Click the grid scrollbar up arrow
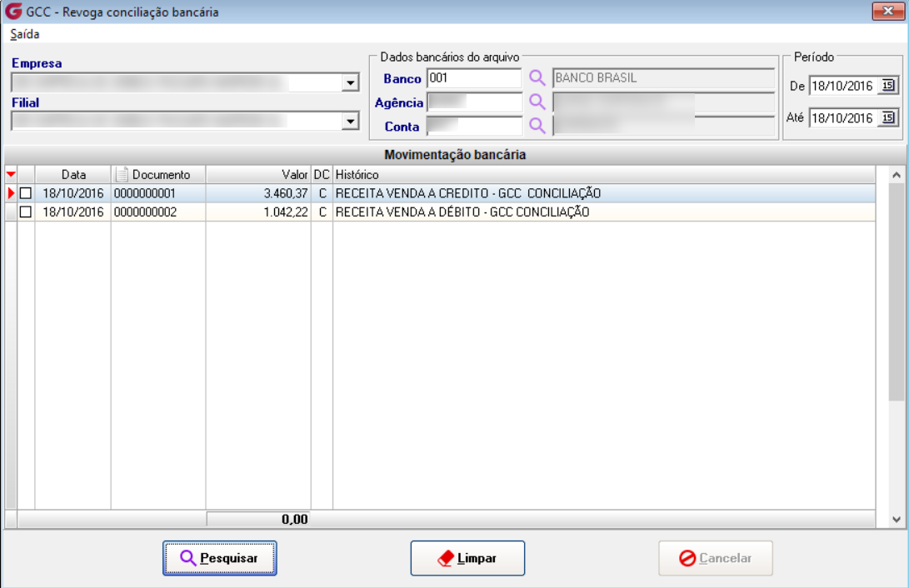 click(x=897, y=174)
